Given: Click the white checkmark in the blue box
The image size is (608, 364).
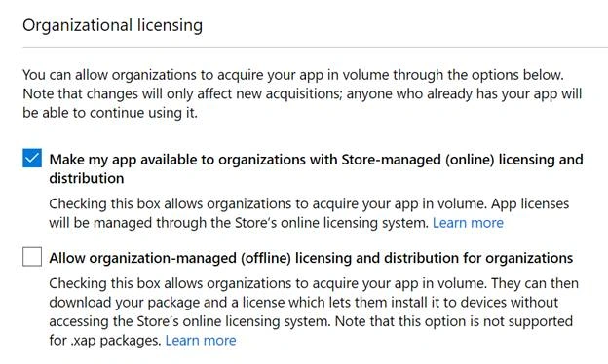Looking at the screenshot, I should (x=32, y=158).
